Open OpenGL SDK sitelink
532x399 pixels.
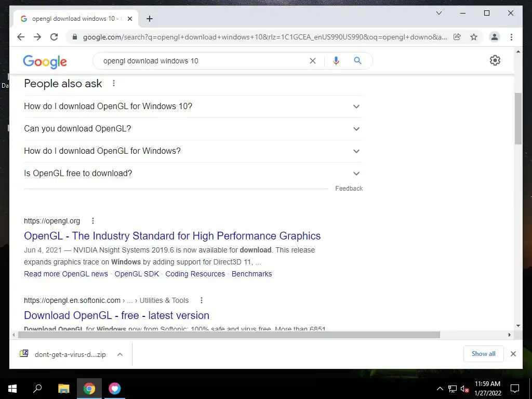pos(137,274)
